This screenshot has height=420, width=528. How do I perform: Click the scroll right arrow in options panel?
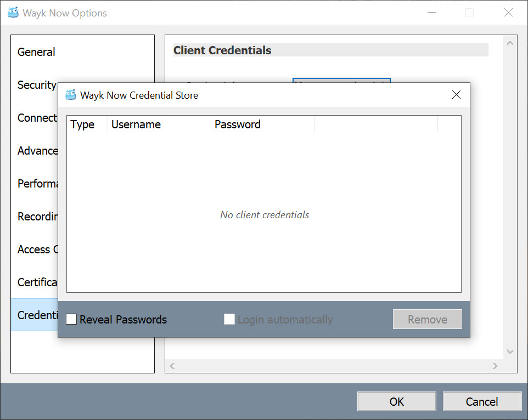click(495, 366)
